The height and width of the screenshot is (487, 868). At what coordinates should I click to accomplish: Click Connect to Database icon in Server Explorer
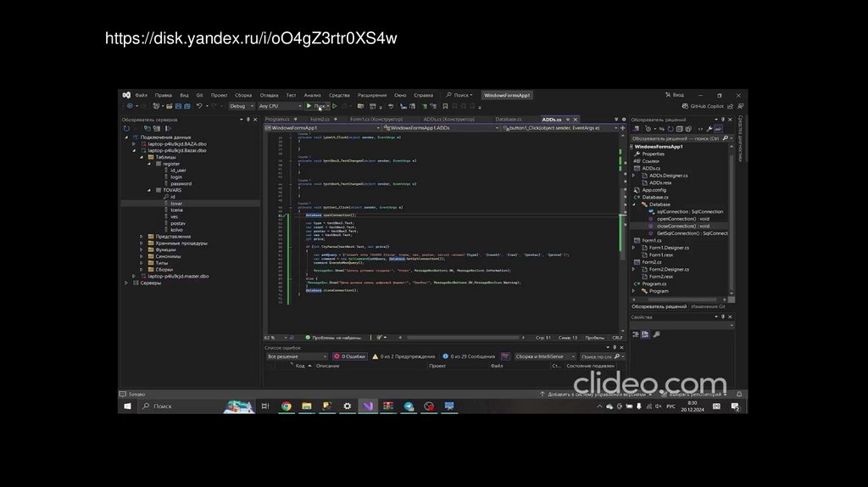click(147, 128)
